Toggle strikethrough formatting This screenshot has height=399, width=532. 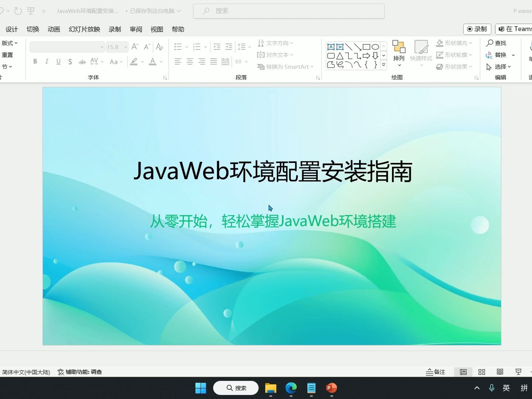[x=82, y=62]
